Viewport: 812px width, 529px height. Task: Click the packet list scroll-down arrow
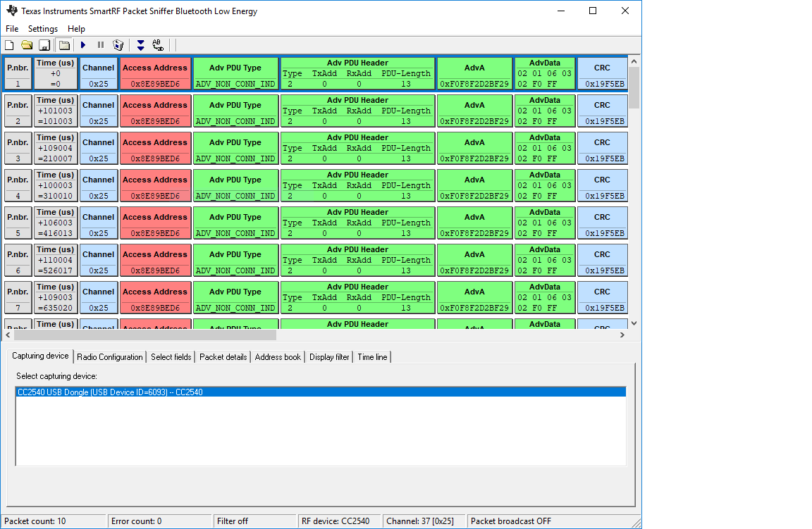coord(634,323)
